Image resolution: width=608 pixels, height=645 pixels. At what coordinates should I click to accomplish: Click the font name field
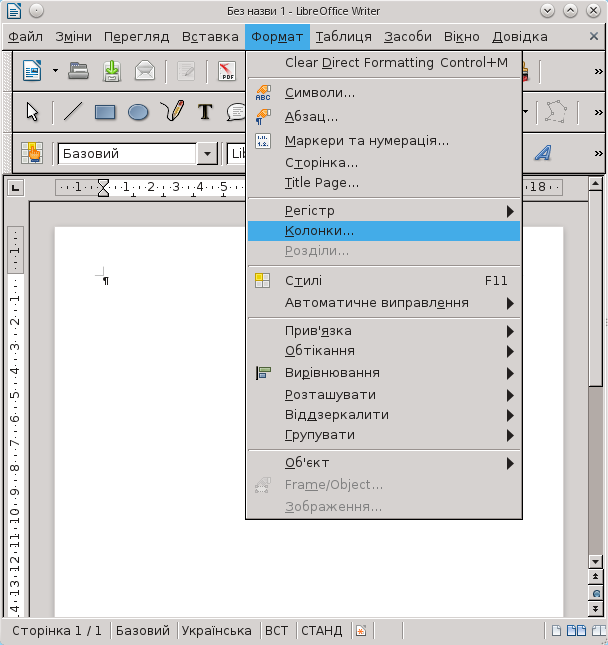[237, 154]
